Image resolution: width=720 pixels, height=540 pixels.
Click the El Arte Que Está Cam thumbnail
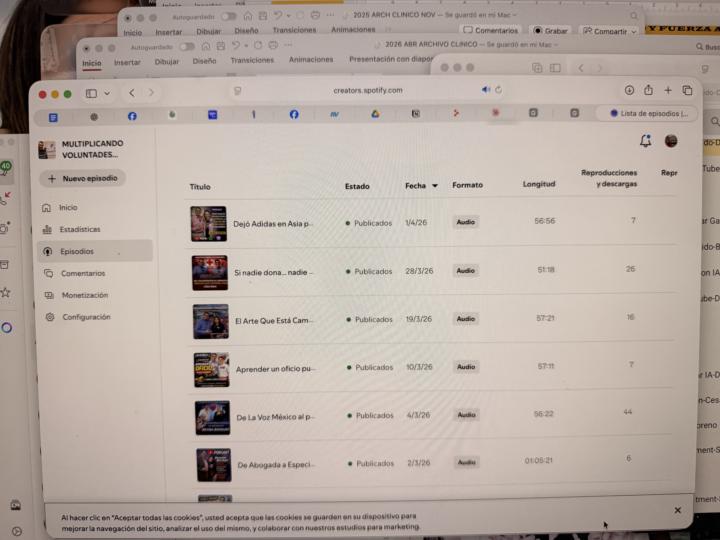(x=211, y=321)
